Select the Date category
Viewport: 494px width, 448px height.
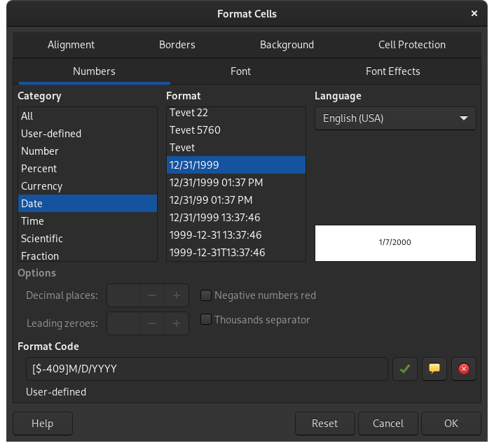pyautogui.click(x=88, y=204)
